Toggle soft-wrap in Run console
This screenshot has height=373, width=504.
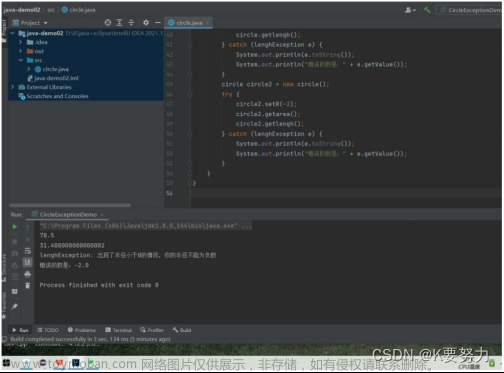28,251
